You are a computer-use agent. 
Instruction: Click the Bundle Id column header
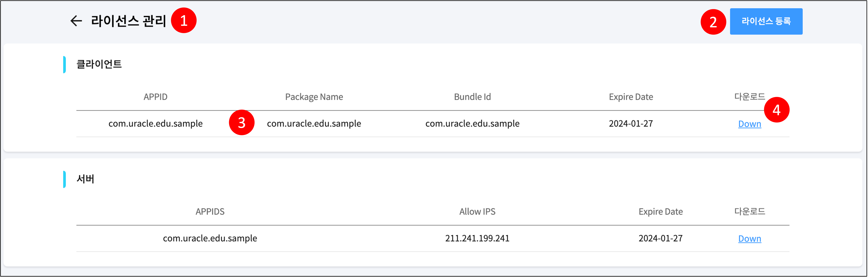tap(472, 97)
